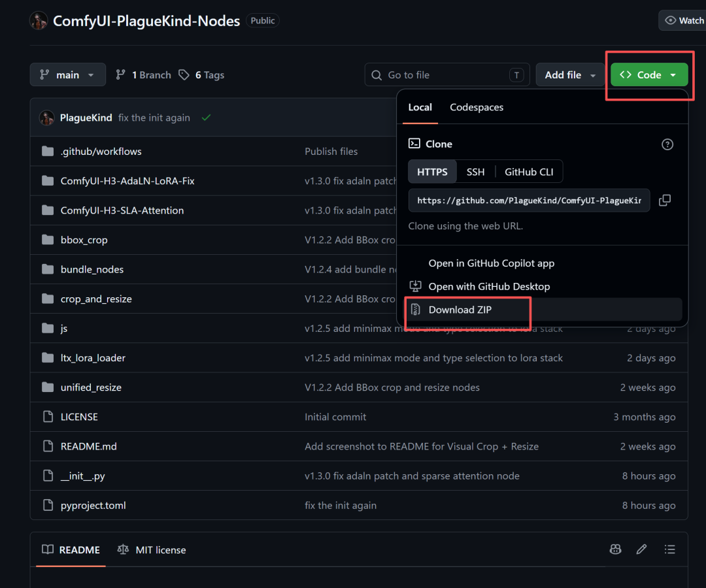Click the 3 months ago timestamp
Image resolution: width=706 pixels, height=588 pixels.
coord(645,417)
